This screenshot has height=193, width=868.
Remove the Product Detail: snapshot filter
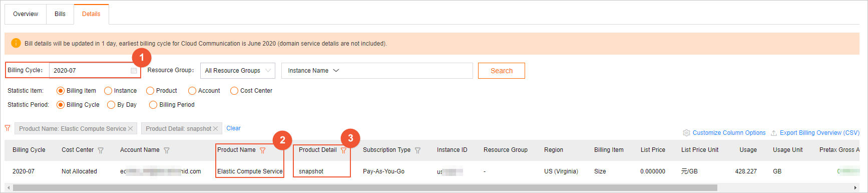(x=216, y=129)
